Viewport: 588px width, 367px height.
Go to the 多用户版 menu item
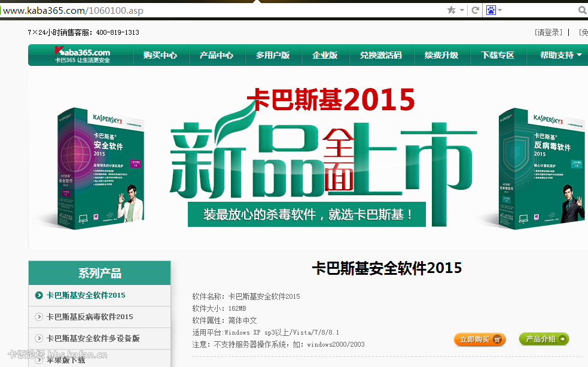click(273, 55)
